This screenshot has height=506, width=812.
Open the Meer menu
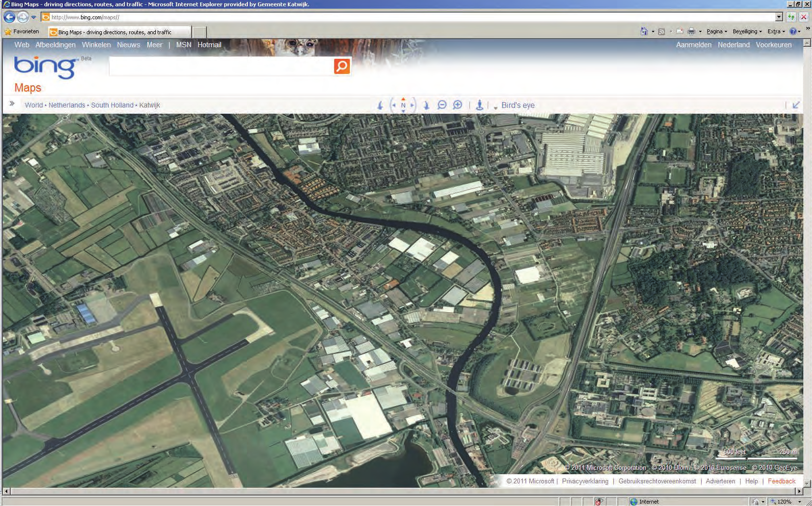154,45
